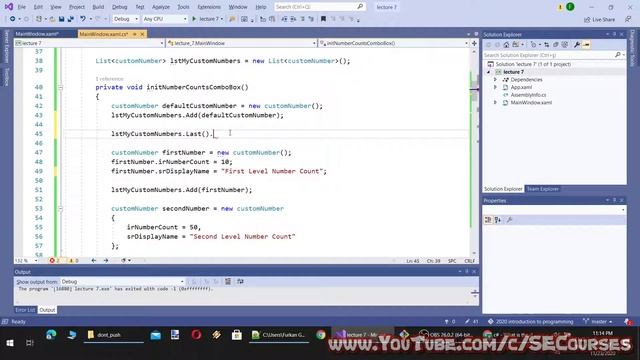
Task: Select AssemblyInfo.cs in Solution Explorer
Action: (x=528, y=95)
